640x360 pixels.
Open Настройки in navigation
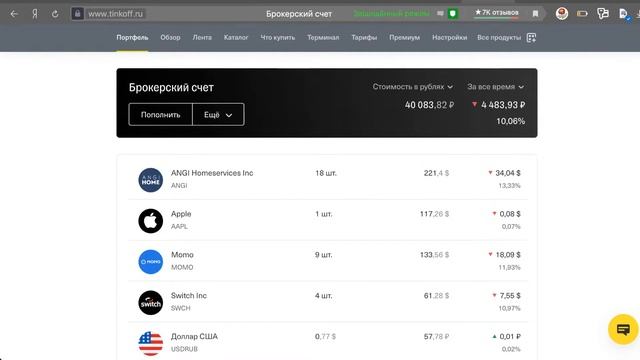[449, 37]
